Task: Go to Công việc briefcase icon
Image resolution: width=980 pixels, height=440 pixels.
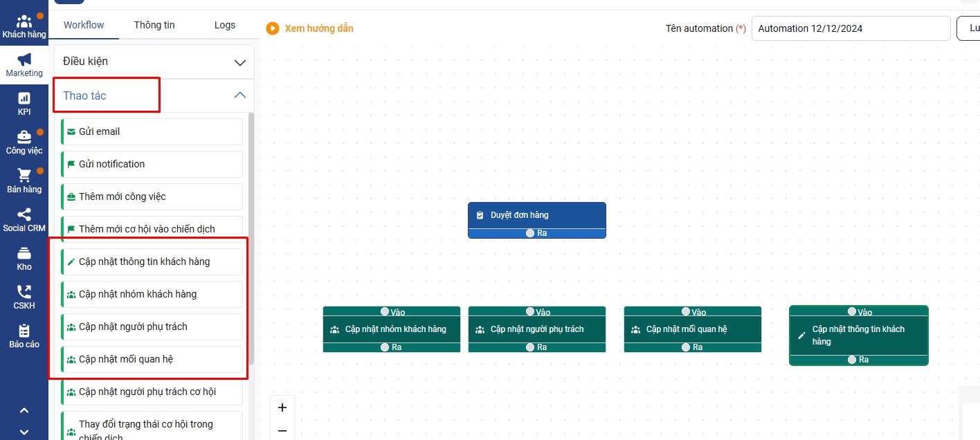Action: [24, 137]
